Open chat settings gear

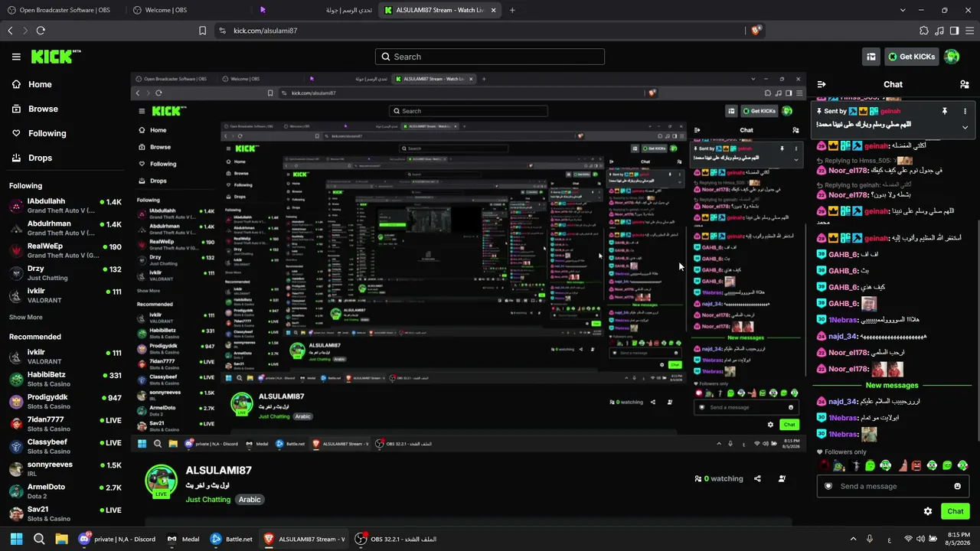(x=928, y=511)
